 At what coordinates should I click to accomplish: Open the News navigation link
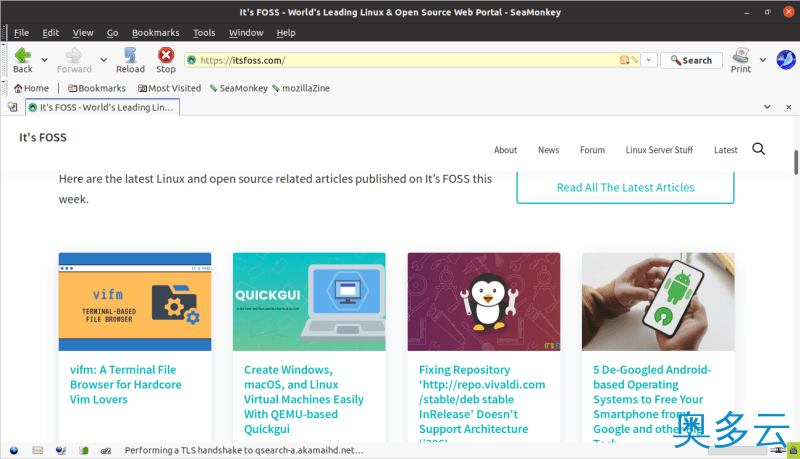click(x=548, y=150)
